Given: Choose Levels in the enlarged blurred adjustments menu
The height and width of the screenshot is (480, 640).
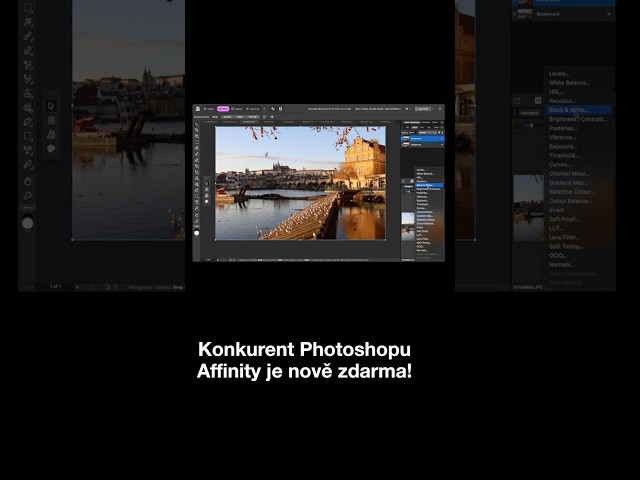Looking at the screenshot, I should click(x=559, y=74).
